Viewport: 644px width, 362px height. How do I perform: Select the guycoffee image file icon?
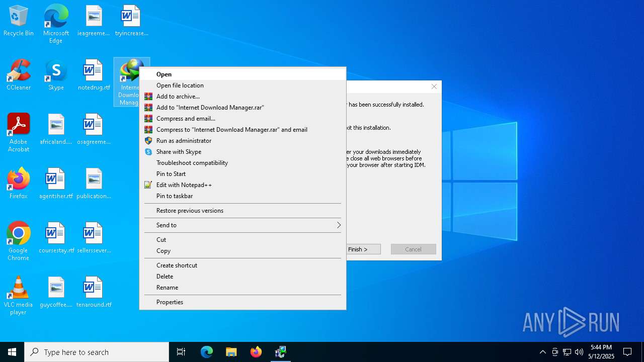[x=56, y=293]
